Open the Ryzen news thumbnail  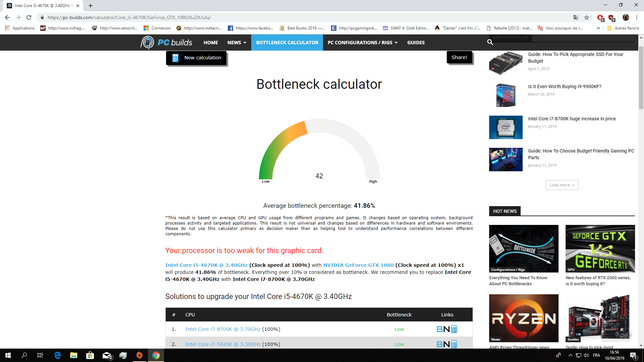[x=524, y=318]
